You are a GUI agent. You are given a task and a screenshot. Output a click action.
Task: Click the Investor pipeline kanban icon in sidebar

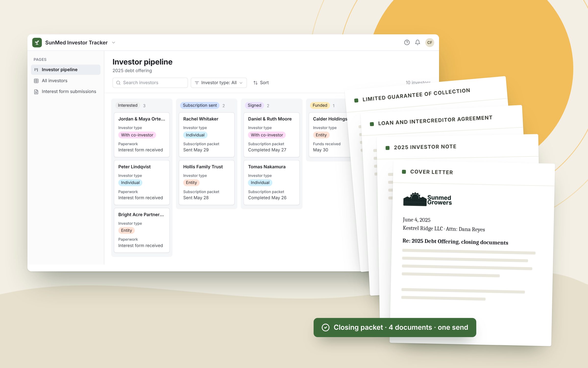coord(36,70)
